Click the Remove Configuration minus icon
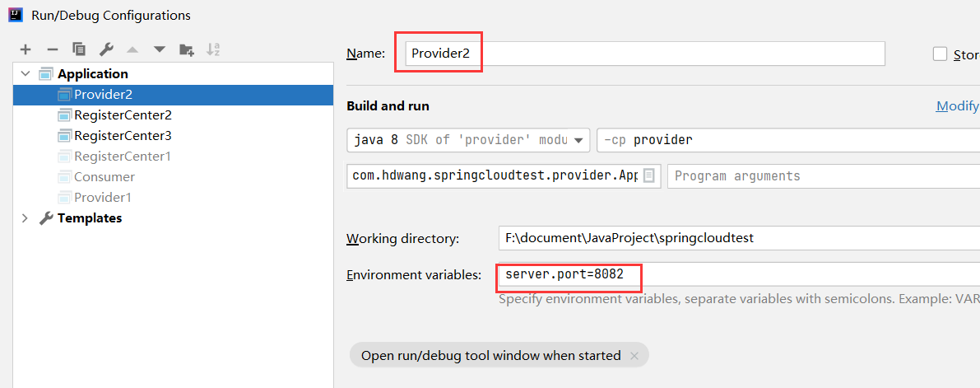This screenshot has height=388, width=980. point(52,49)
